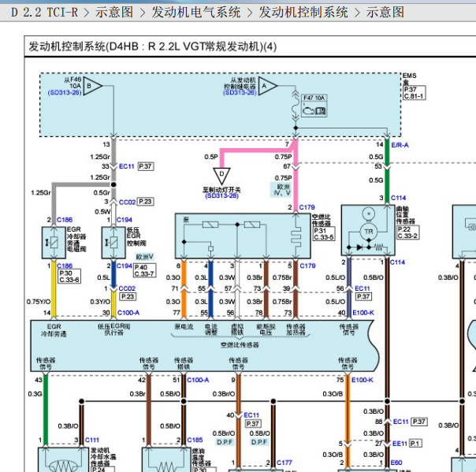Click the triangle A relay marker
The height and width of the screenshot is (472, 476).
point(267,86)
